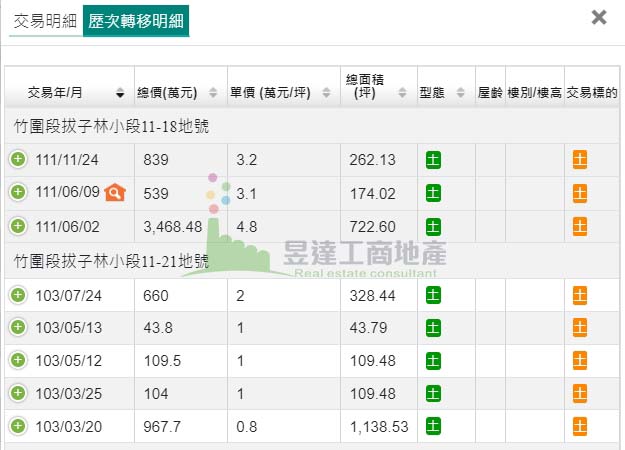Viewport: 625px width, 450px height.
Task: Click green land type icon for 103/03/25
Action: pyautogui.click(x=433, y=393)
